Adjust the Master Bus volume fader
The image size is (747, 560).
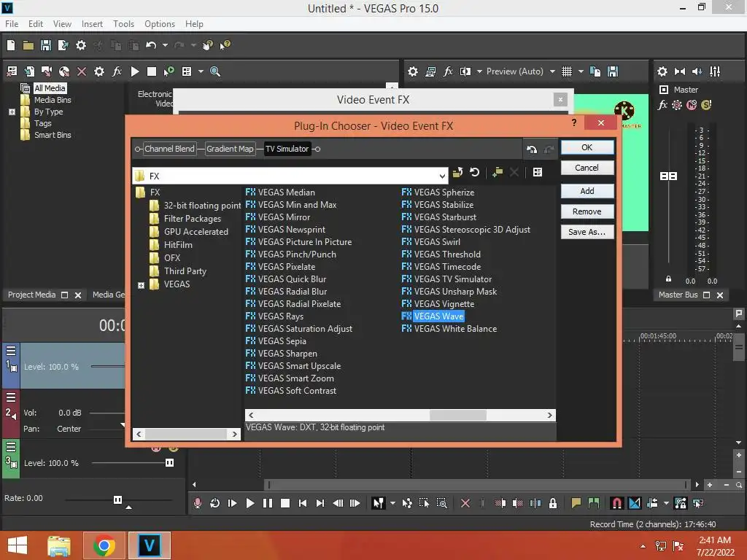click(668, 176)
